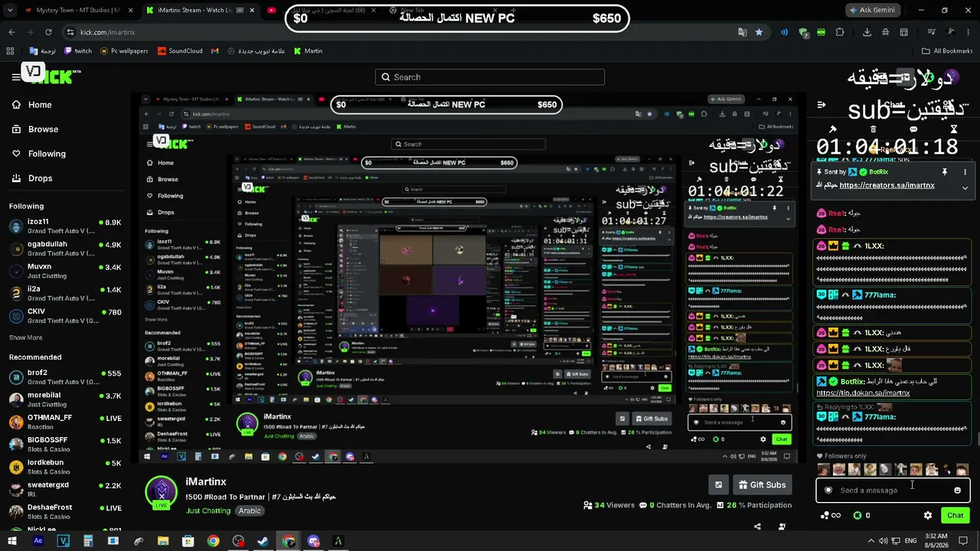Open CKIV's channel in Following list
Screen dimensions: 980x551
65,316
